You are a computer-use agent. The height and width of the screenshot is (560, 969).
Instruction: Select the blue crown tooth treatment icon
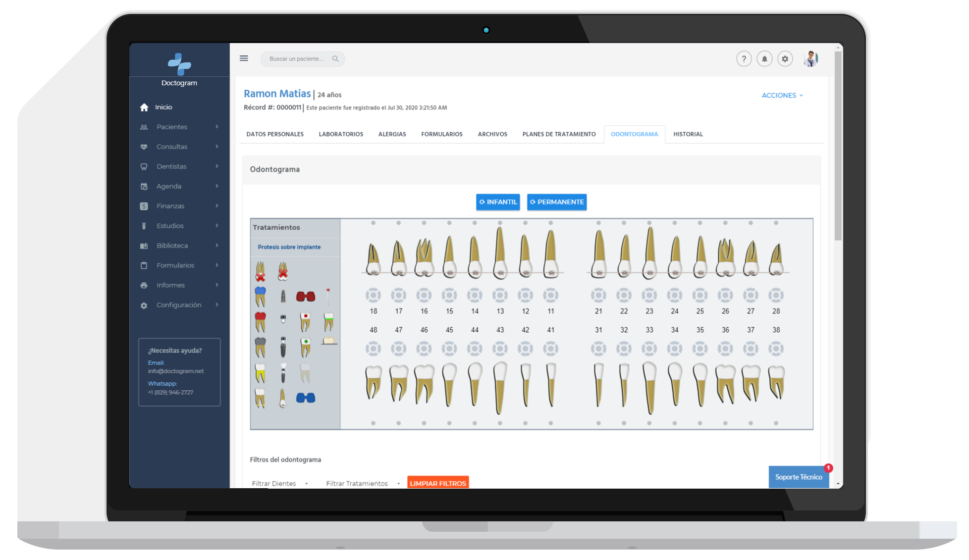(260, 297)
